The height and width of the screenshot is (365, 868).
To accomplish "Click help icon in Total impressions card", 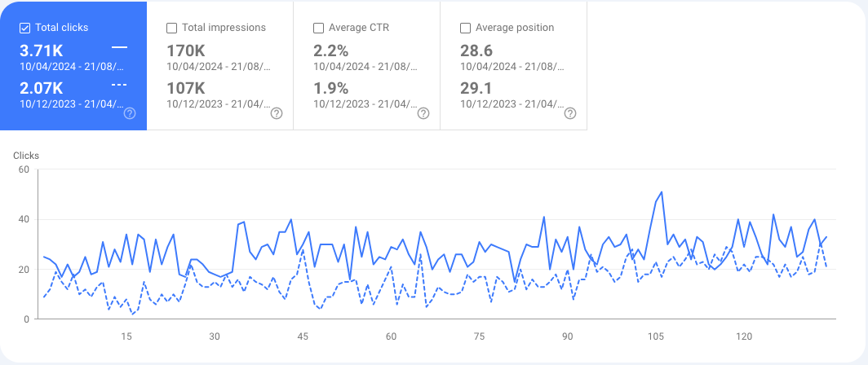I will [x=277, y=113].
